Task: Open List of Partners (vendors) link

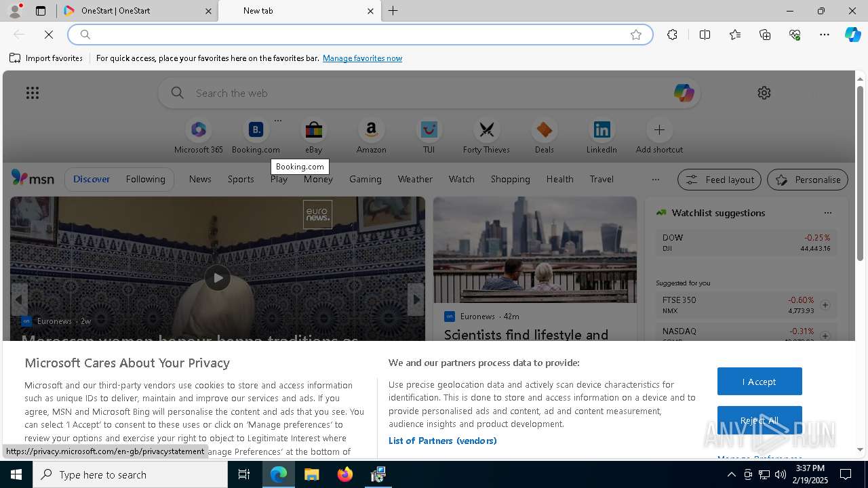Action: point(442,441)
